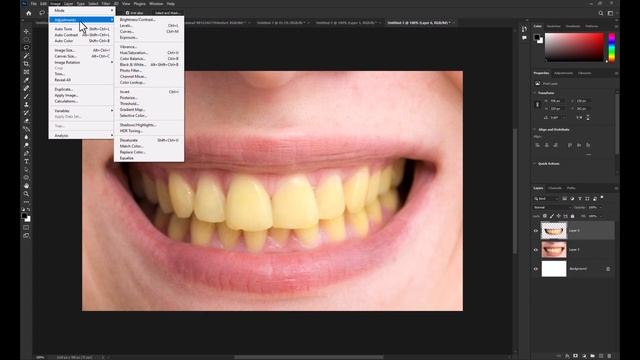Switch to Adjustments tab beside Properties
640x360 pixels.
pyautogui.click(x=563, y=73)
